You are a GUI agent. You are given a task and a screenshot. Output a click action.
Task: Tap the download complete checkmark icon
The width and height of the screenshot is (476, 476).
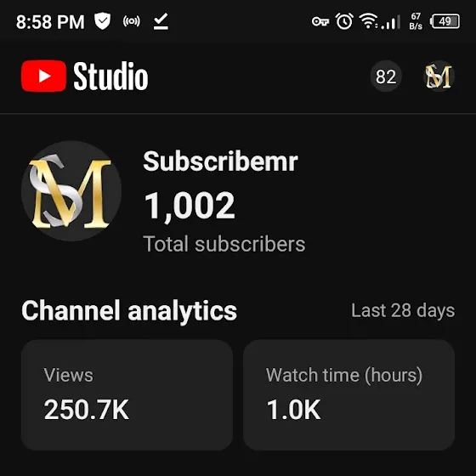[x=161, y=21]
